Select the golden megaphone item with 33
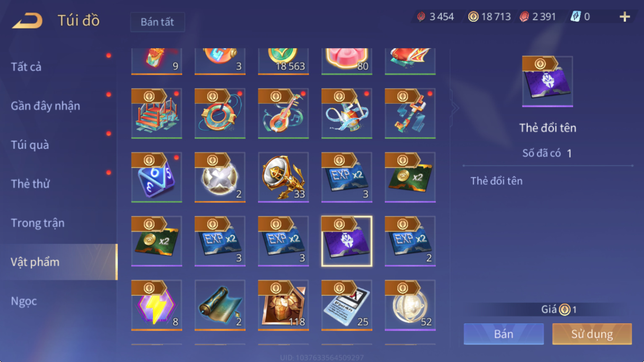The width and height of the screenshot is (644, 362). point(283,177)
